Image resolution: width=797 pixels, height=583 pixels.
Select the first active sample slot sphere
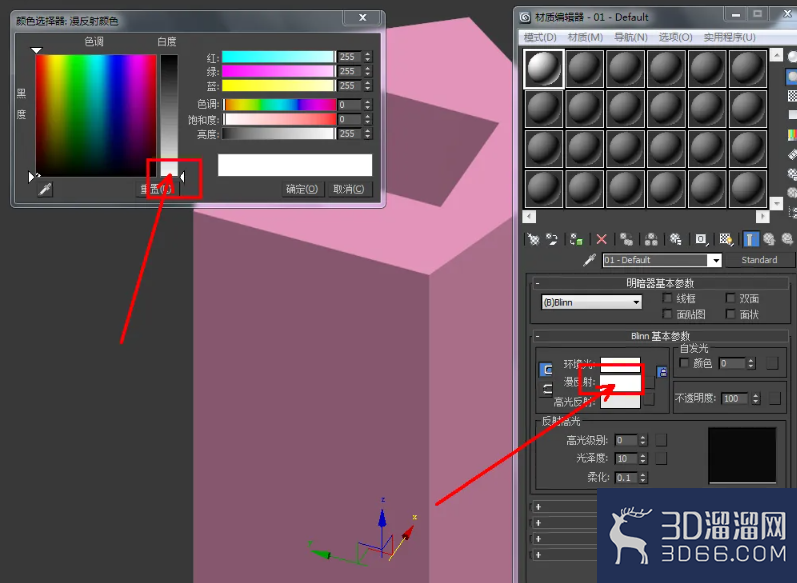pos(544,69)
